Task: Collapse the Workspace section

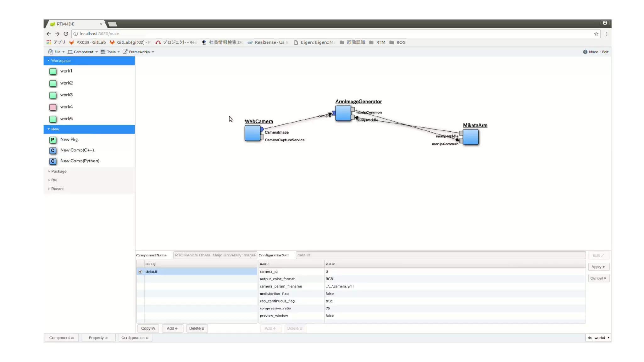Action: 60,61
